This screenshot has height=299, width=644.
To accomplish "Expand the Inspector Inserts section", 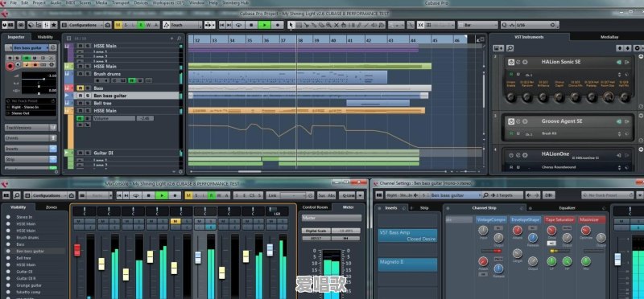I will point(31,149).
